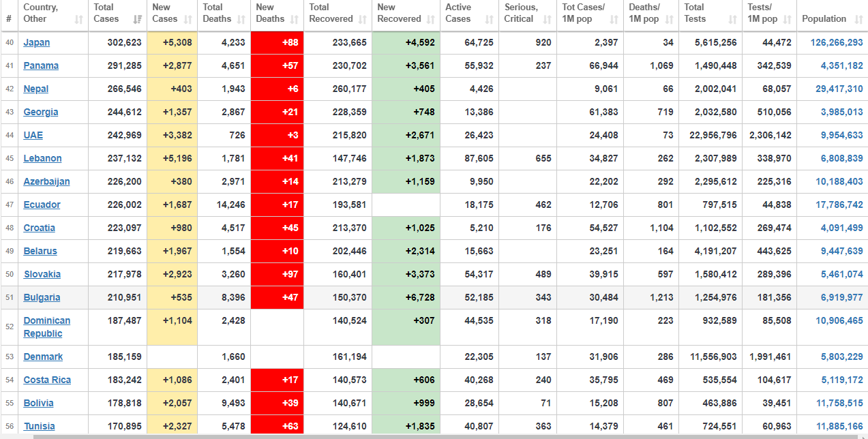868x439 pixels.
Task: Sort by Deaths/1M pop column arrows
Action: pyautogui.click(x=670, y=20)
